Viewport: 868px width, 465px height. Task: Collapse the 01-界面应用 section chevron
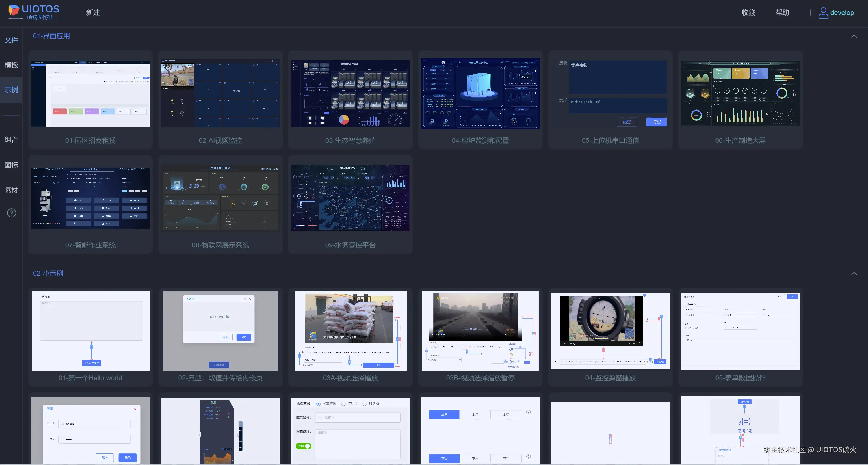tap(854, 36)
